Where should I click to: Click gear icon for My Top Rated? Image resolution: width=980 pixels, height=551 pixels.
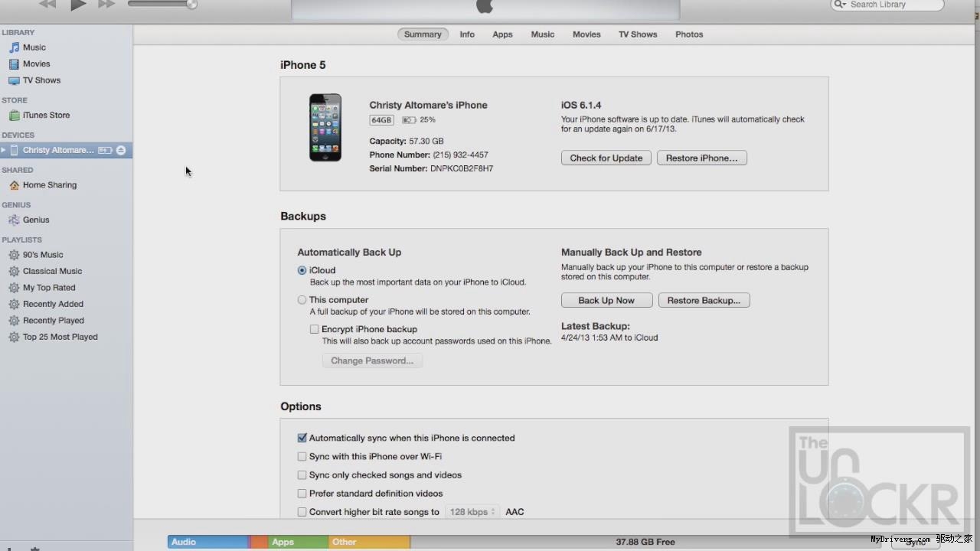coord(14,288)
